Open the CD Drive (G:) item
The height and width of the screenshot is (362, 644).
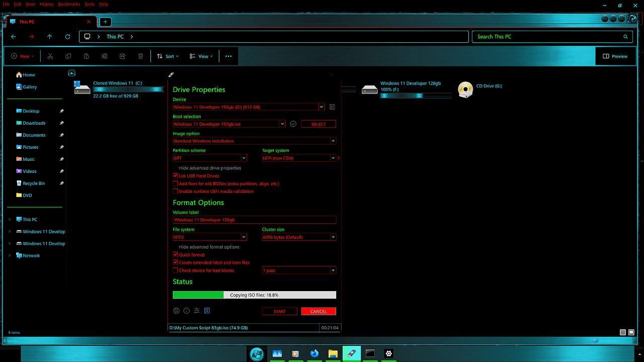[x=480, y=89]
